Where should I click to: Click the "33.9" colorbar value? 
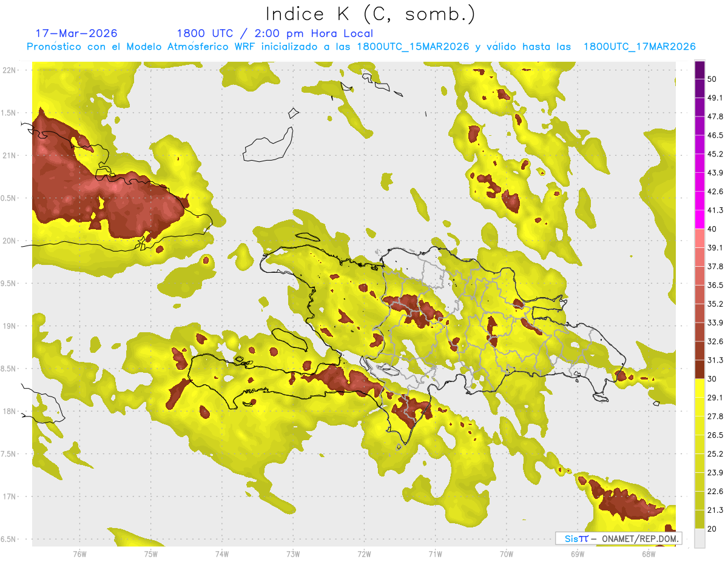(715, 323)
